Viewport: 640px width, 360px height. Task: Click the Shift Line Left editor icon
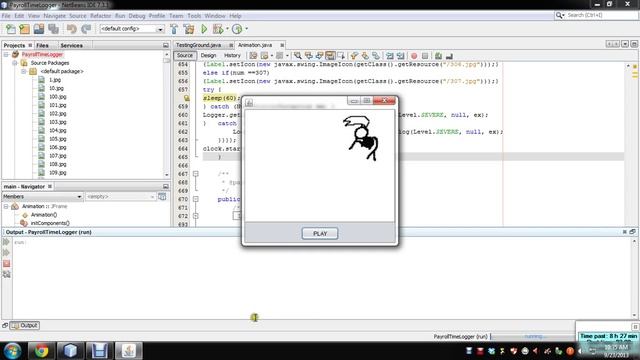pyautogui.click(x=390, y=56)
